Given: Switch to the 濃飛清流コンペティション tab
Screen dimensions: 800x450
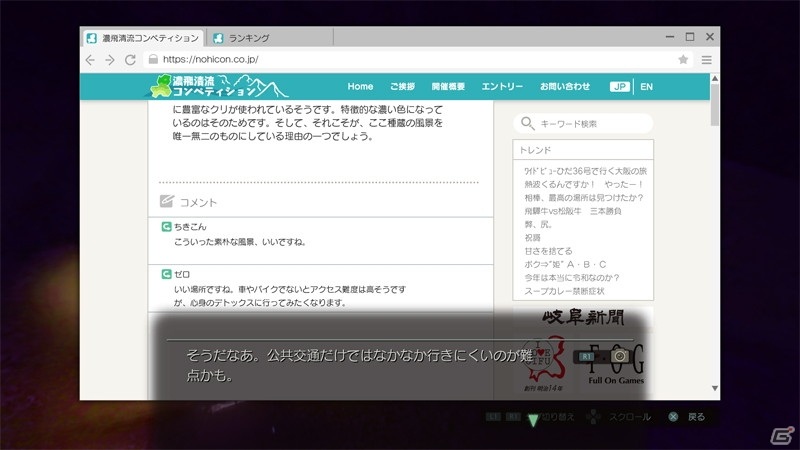Looking at the screenshot, I should (143, 38).
